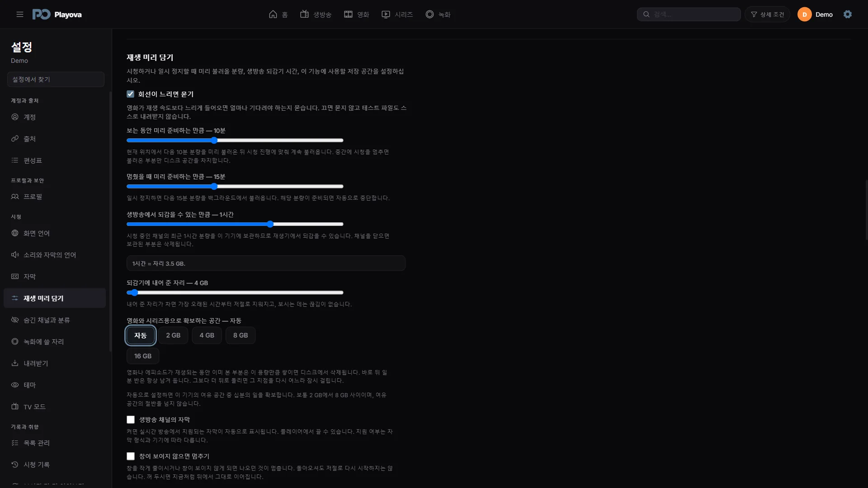Select 8 GB reserved space option

241,335
